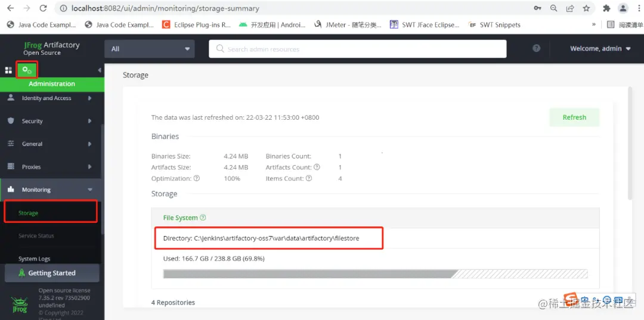644x320 pixels.
Task: Click the 4 Repositories heading
Action: [173, 302]
